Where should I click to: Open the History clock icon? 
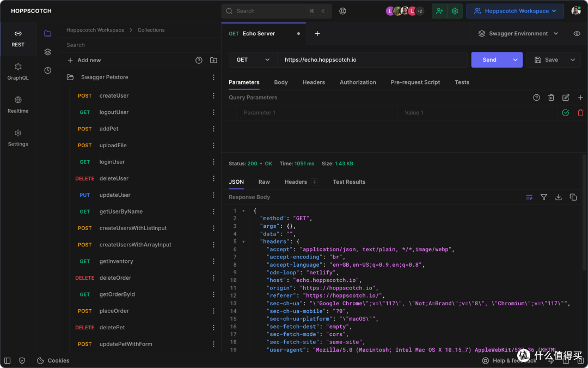click(x=47, y=70)
